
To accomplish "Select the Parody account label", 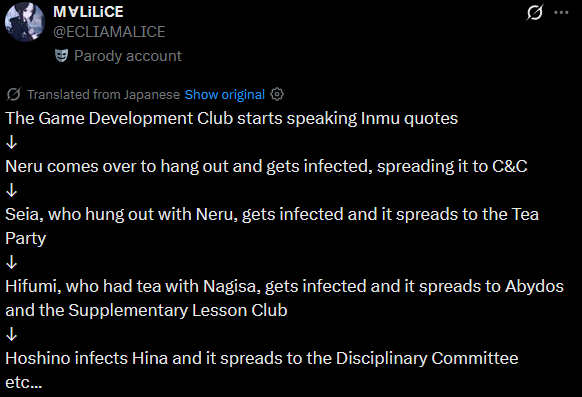I will [x=128, y=56].
